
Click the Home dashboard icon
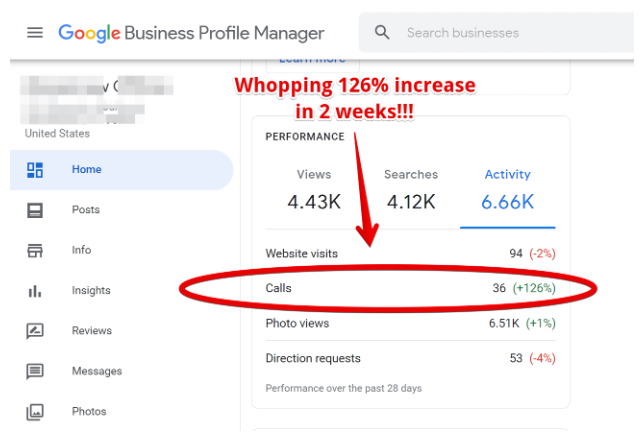[35, 170]
